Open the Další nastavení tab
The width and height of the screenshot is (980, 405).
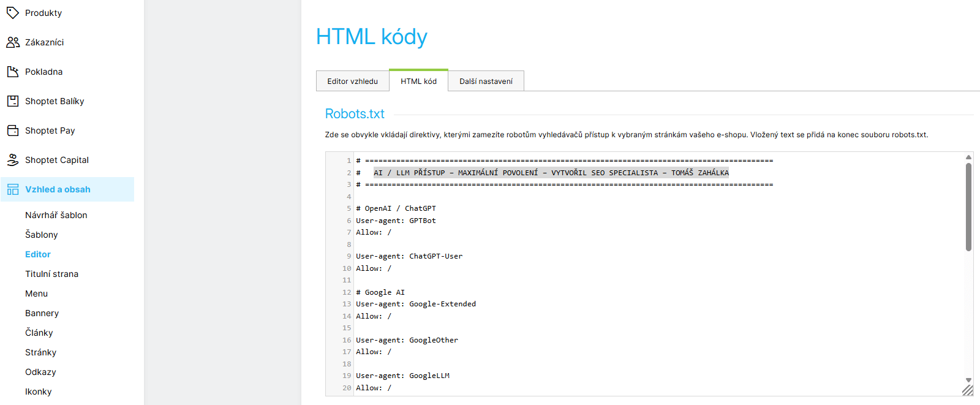(486, 81)
